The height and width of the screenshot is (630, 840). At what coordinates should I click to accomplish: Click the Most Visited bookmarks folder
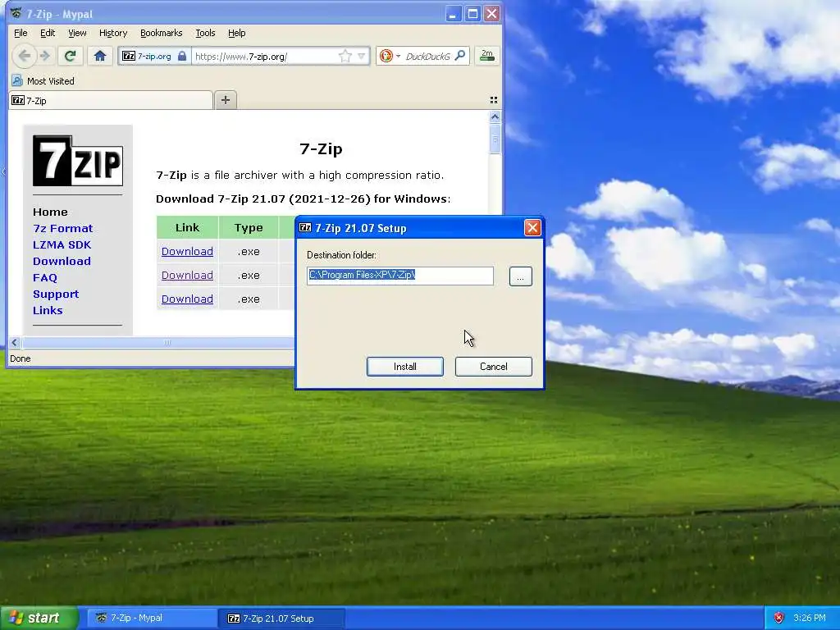tap(43, 81)
